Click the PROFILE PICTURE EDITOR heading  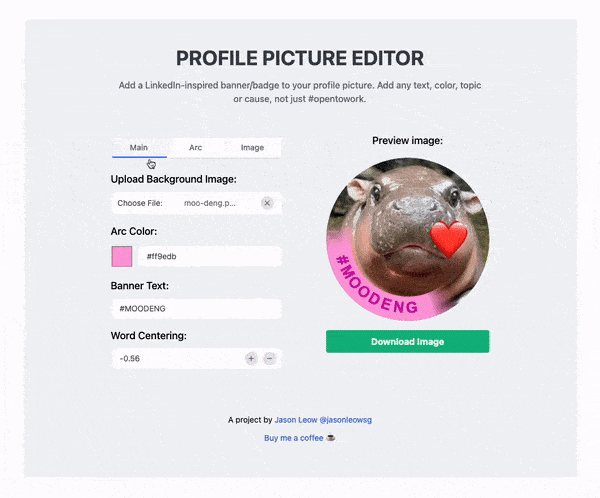point(300,58)
